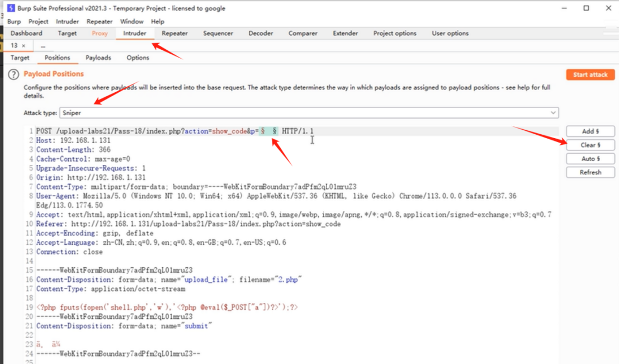This screenshot has width=619, height=364.
Task: Click the closing WebKitFormBoundary line ending in --
Action: (x=119, y=354)
